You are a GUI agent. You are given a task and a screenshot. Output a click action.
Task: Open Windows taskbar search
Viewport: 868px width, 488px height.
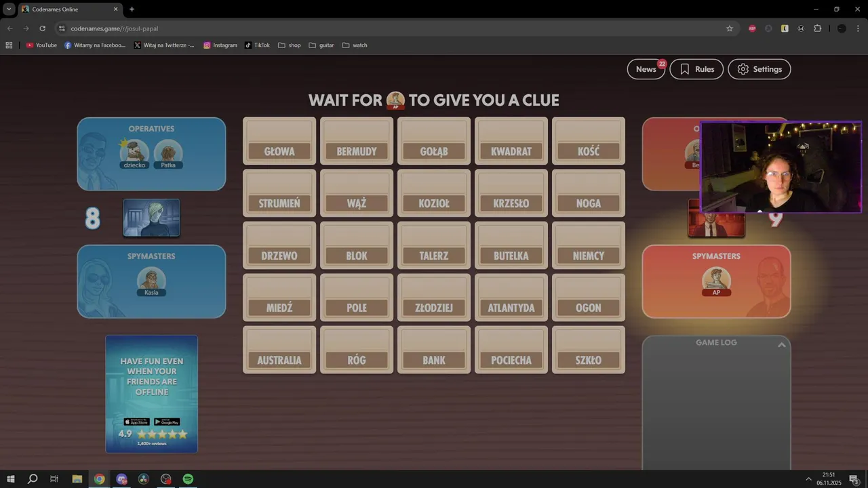(x=33, y=479)
